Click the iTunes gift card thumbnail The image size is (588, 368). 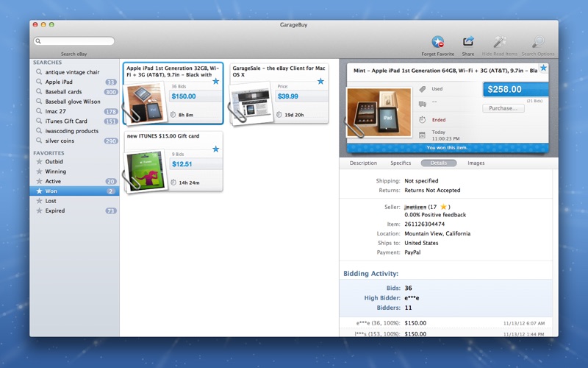[x=146, y=171]
